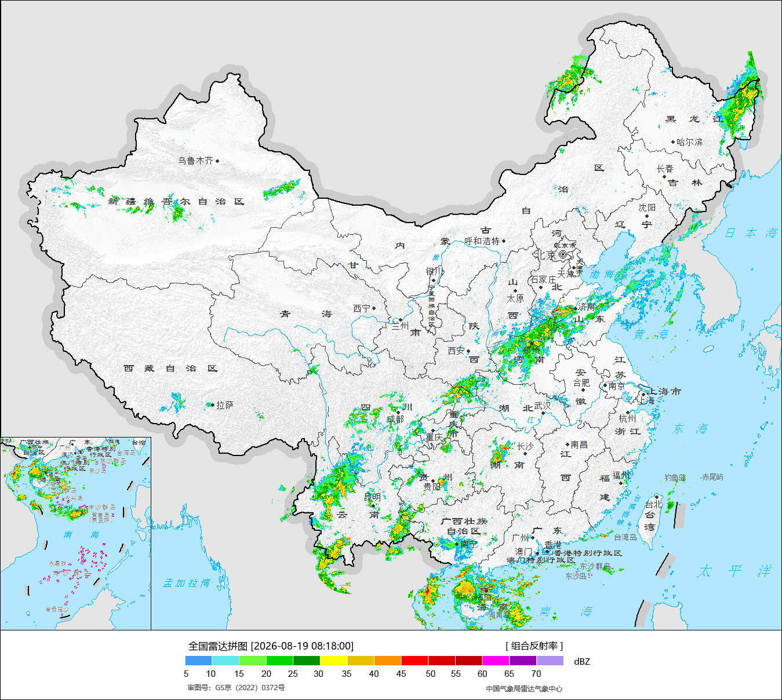Click the Beijing capital star marker
This screenshot has height=700, width=782.
[x=563, y=254]
